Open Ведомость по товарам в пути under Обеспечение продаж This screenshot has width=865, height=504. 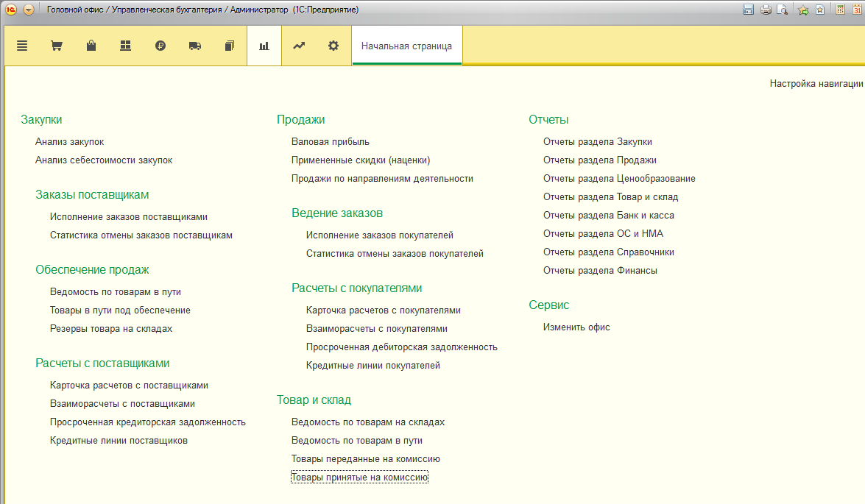[x=116, y=291]
